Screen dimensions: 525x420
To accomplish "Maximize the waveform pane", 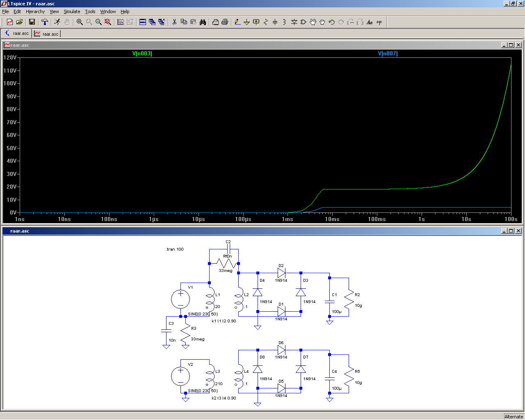I will [x=511, y=45].
